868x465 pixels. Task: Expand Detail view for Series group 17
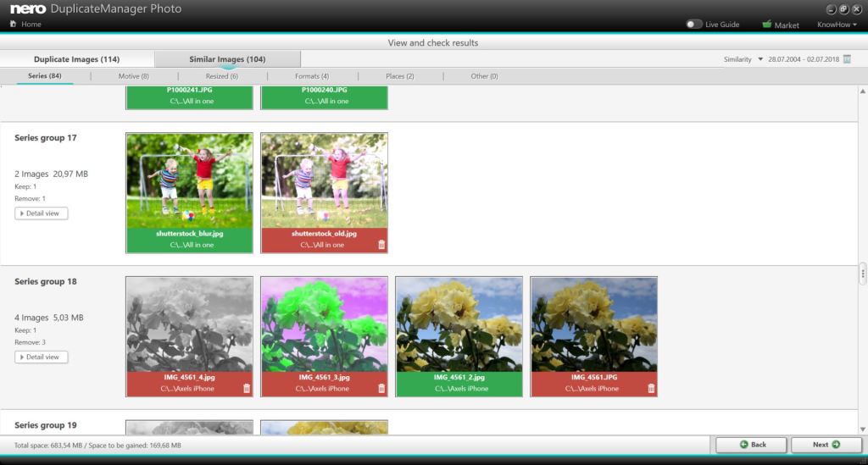42,213
